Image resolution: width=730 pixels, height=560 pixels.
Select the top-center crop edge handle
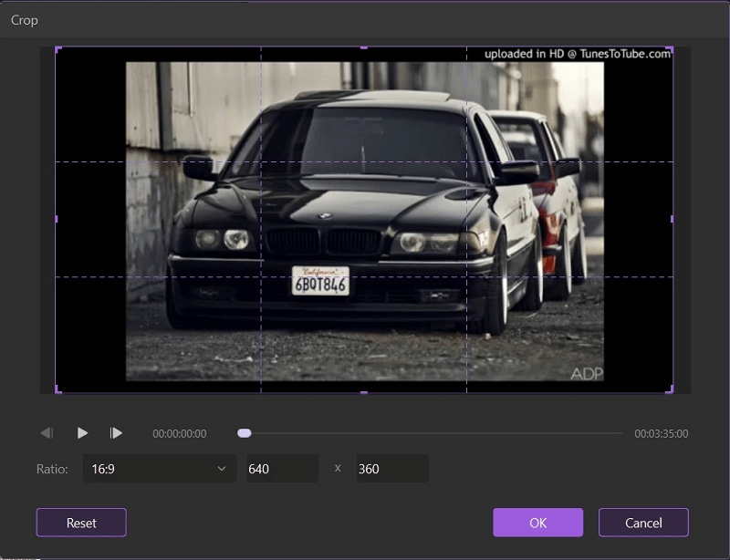pos(364,47)
